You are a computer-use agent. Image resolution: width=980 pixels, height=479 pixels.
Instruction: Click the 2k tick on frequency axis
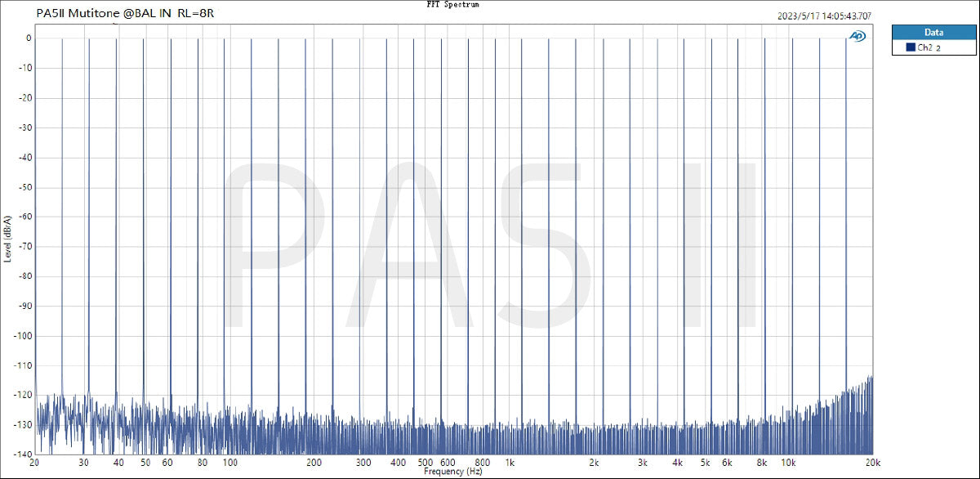594,463
